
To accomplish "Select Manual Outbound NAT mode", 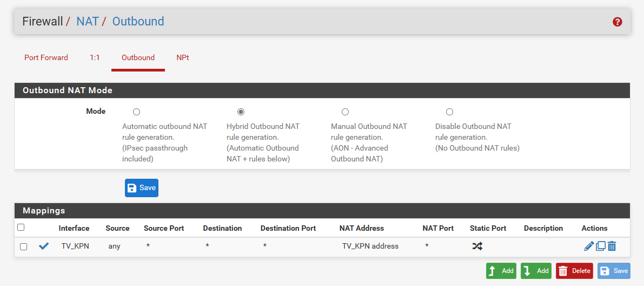I will point(345,112).
